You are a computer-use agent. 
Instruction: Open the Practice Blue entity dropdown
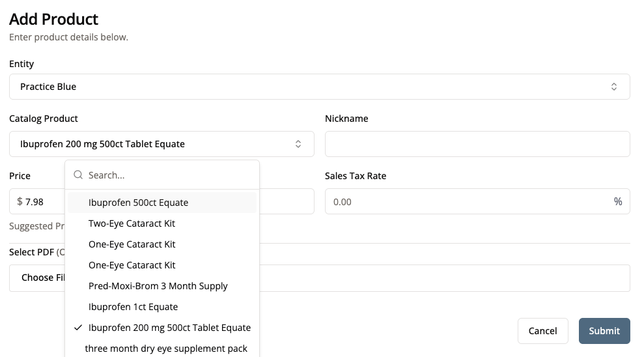coord(319,87)
